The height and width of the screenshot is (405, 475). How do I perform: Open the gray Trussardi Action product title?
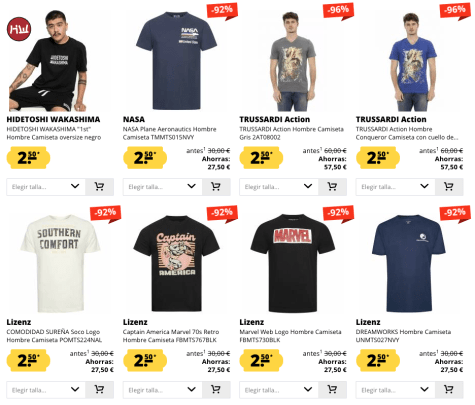[x=291, y=133]
